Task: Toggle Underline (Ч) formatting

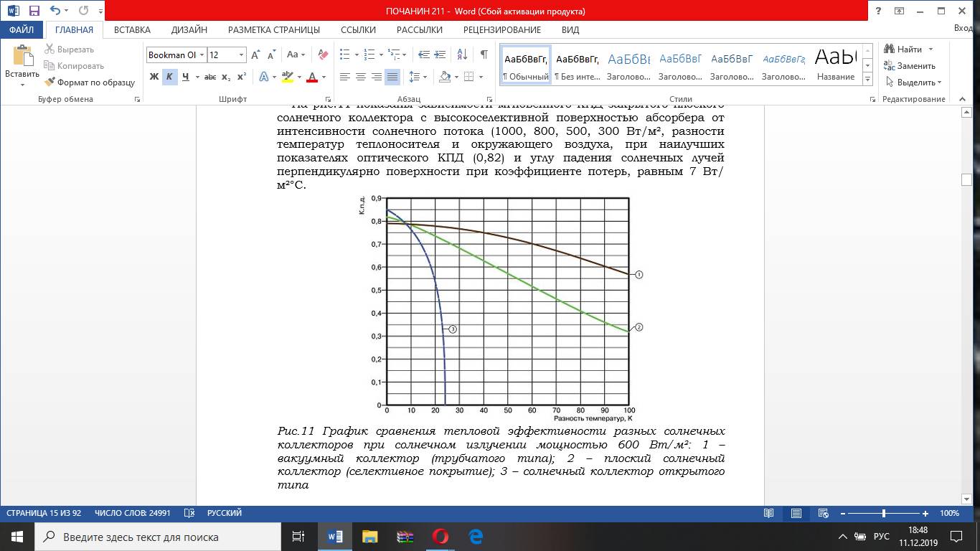Action: (186, 77)
